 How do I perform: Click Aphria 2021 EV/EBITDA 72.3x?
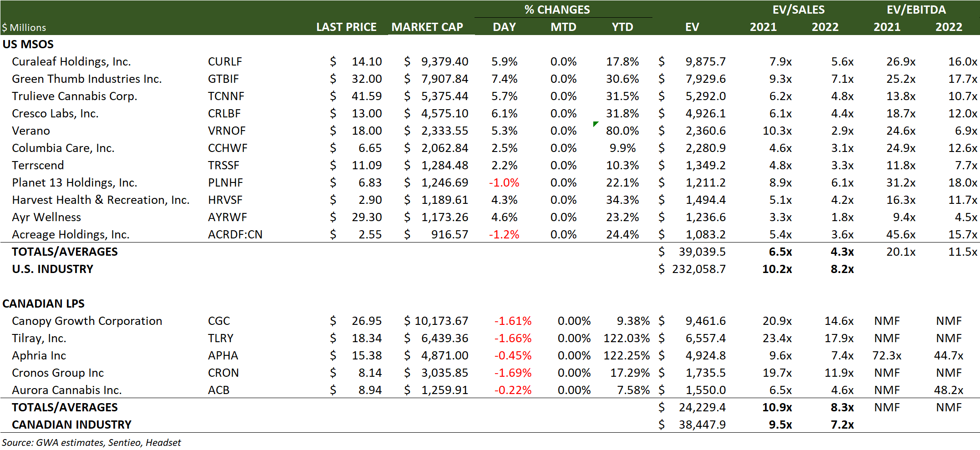click(887, 355)
